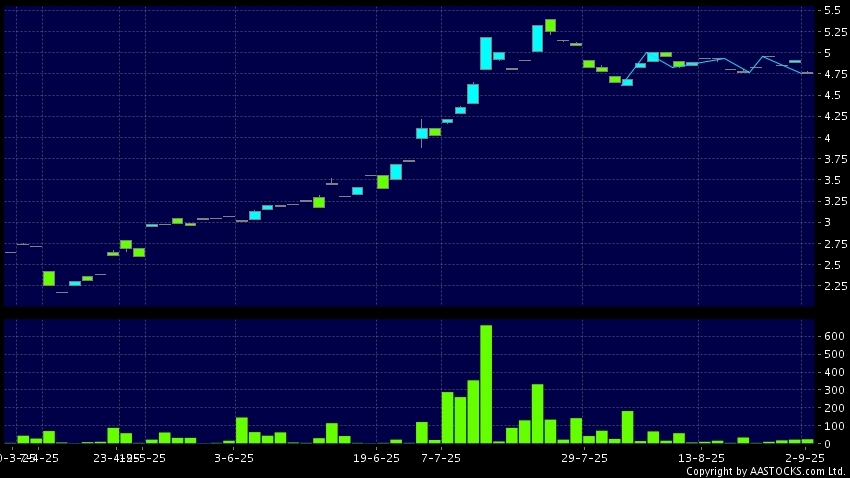Select the 2-9-25 date label
Image resolution: width=850 pixels, height=478 pixels.
(804, 458)
